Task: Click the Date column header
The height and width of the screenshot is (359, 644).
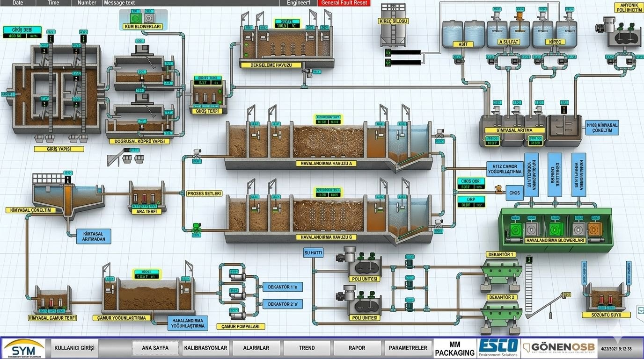Action: (x=18, y=3)
